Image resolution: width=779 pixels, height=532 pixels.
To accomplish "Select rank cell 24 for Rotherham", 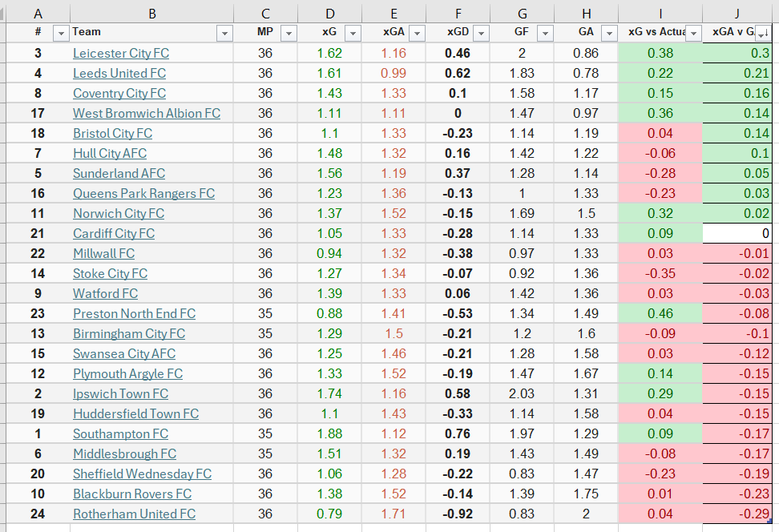I will click(38, 514).
